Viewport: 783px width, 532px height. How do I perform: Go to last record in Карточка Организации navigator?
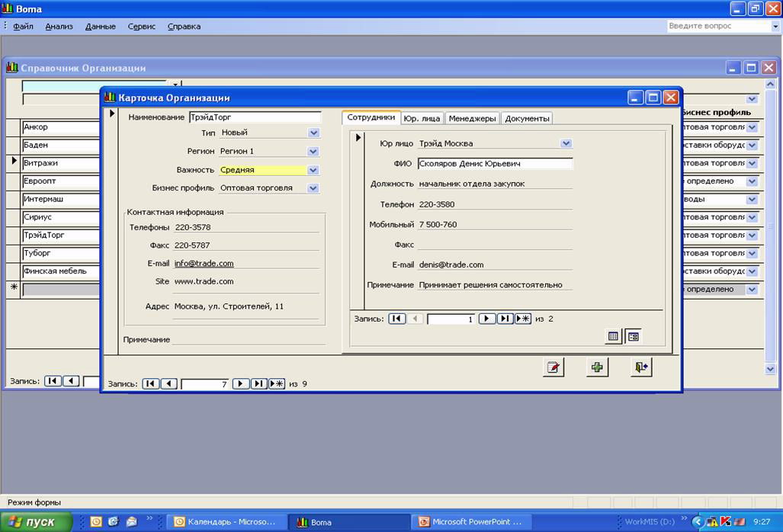(x=258, y=384)
